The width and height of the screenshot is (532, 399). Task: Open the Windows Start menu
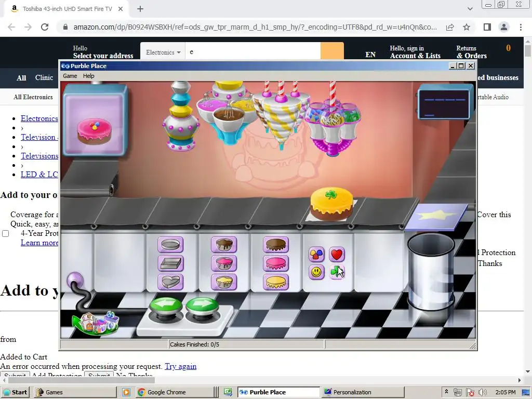(15, 392)
